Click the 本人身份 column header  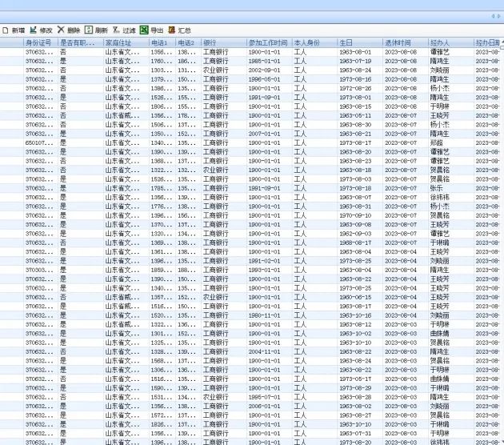[x=307, y=42]
